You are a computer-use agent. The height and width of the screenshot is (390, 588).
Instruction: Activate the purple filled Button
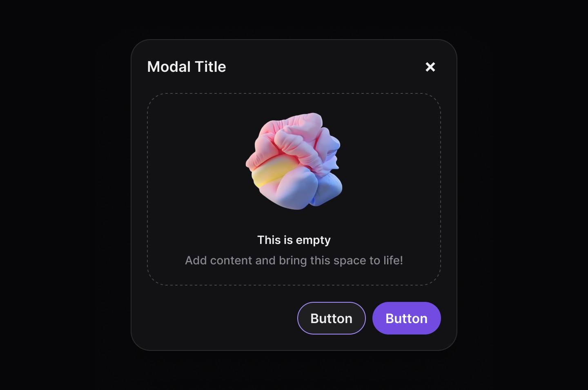click(407, 318)
